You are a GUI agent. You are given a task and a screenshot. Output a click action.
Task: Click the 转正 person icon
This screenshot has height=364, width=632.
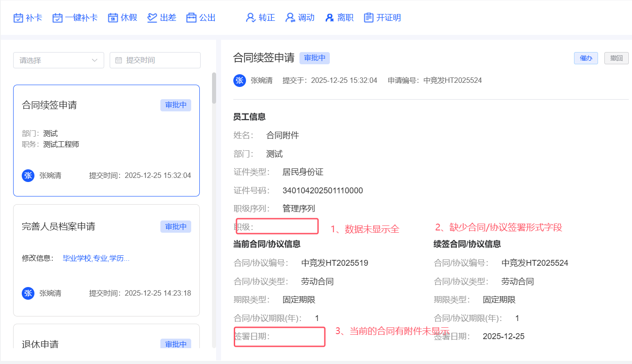(251, 18)
